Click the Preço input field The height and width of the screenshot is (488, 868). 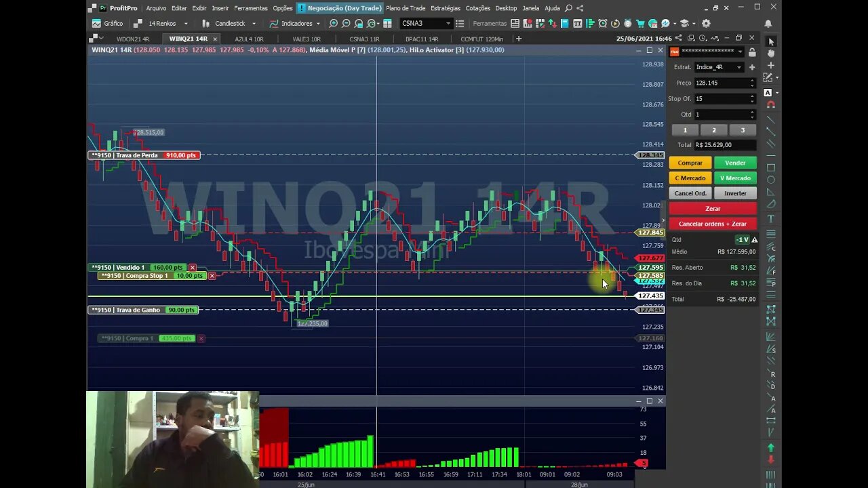[724, 83]
